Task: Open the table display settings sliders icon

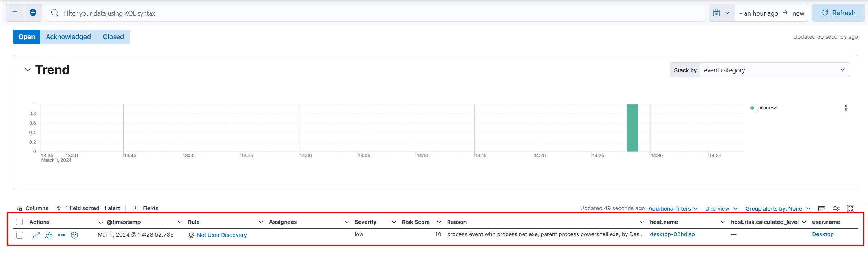Action: tap(836, 208)
